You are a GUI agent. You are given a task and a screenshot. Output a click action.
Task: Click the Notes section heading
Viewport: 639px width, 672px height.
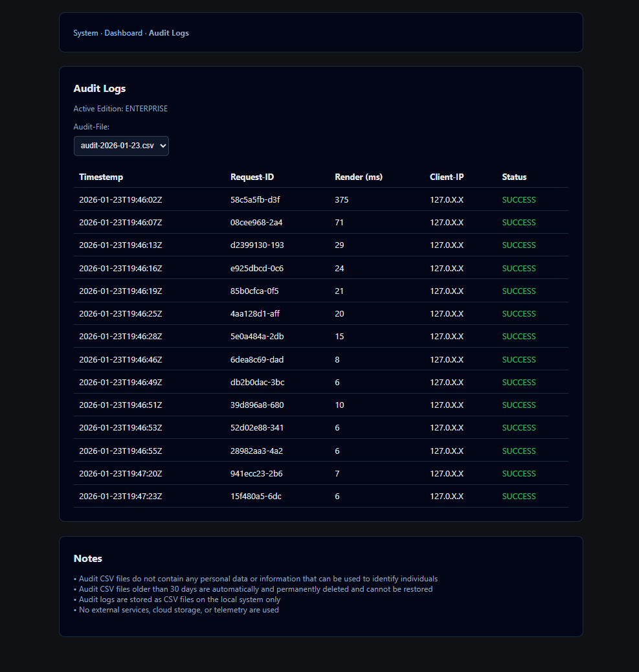(x=87, y=559)
